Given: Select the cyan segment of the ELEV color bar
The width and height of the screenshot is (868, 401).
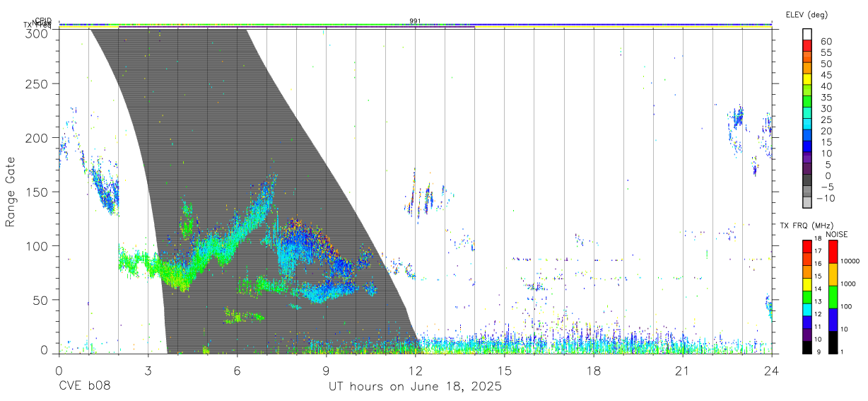Looking at the screenshot, I should 807,125.
